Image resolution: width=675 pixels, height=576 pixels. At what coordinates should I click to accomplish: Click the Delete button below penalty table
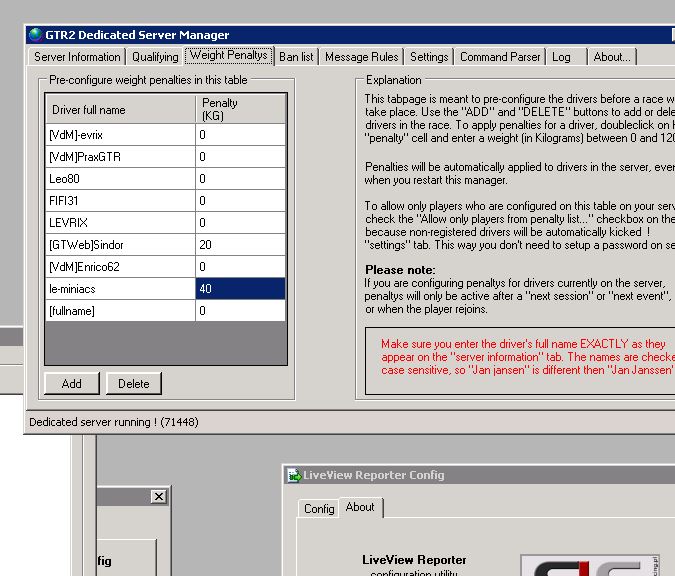click(134, 384)
